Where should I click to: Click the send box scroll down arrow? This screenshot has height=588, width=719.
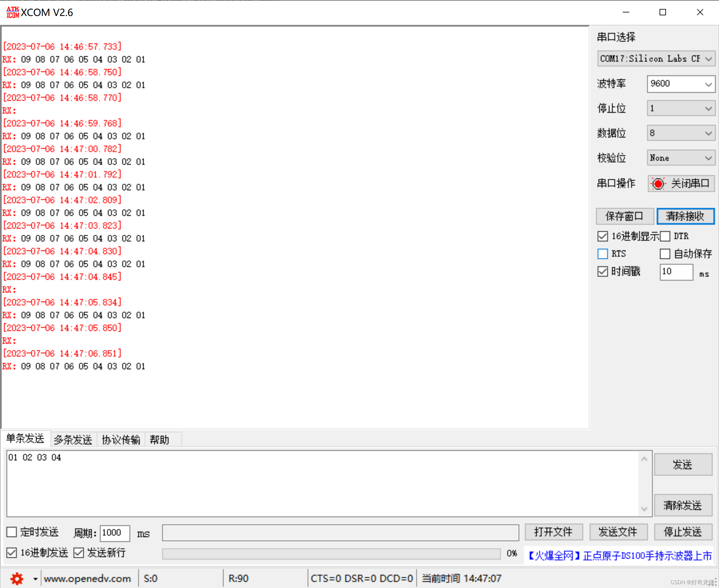[644, 509]
